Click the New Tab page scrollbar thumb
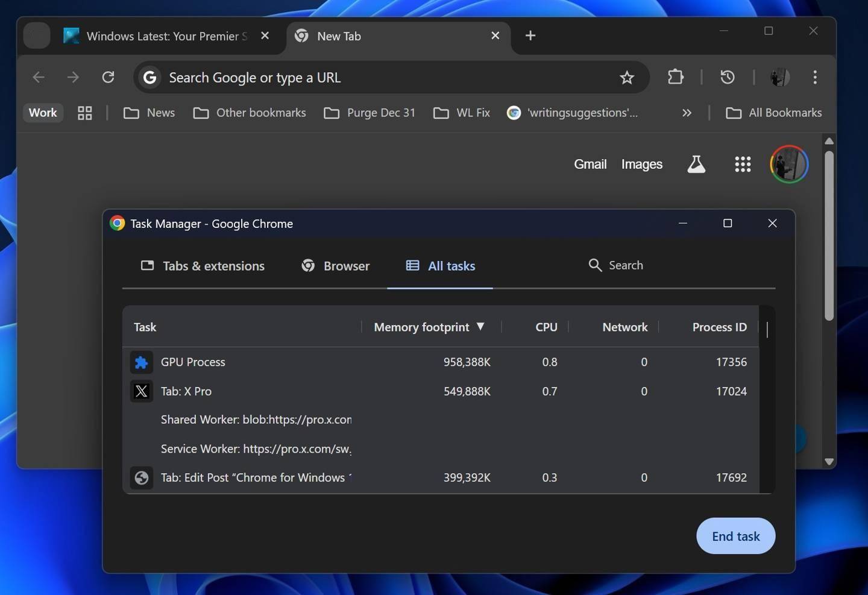Screen dimensions: 868x595 coord(829,235)
